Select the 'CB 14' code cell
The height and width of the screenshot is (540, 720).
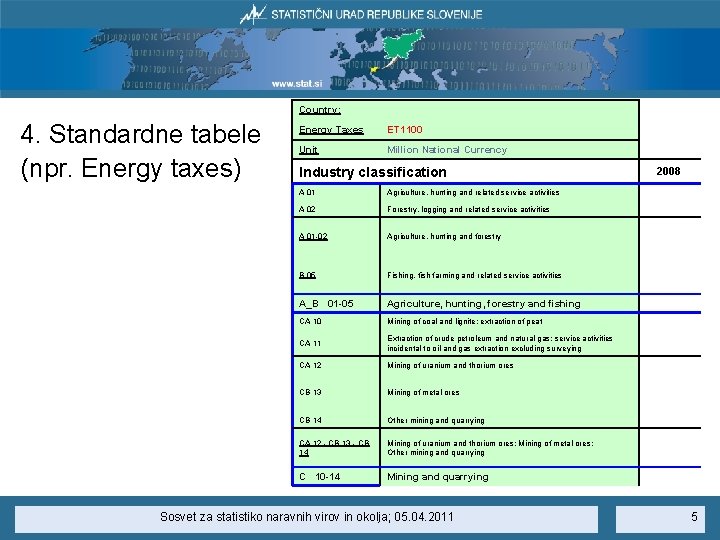coord(310,420)
